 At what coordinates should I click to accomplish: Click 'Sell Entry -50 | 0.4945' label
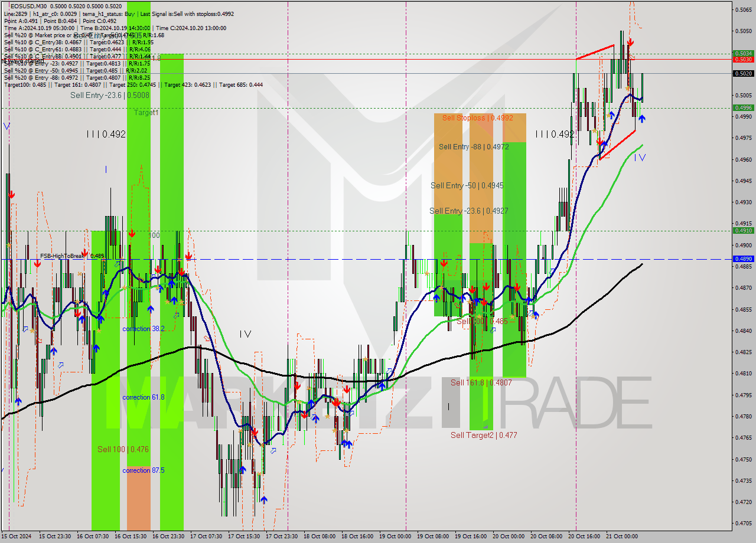467,185
